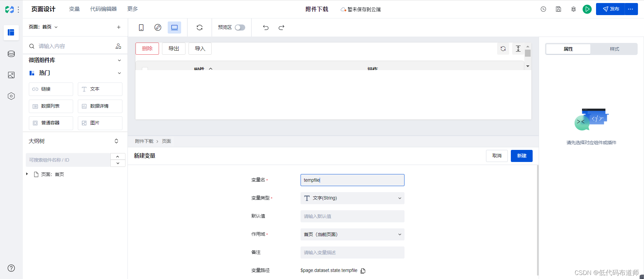Open the hexagon settings sidebar icon
The height and width of the screenshot is (279, 644).
pyautogui.click(x=11, y=96)
